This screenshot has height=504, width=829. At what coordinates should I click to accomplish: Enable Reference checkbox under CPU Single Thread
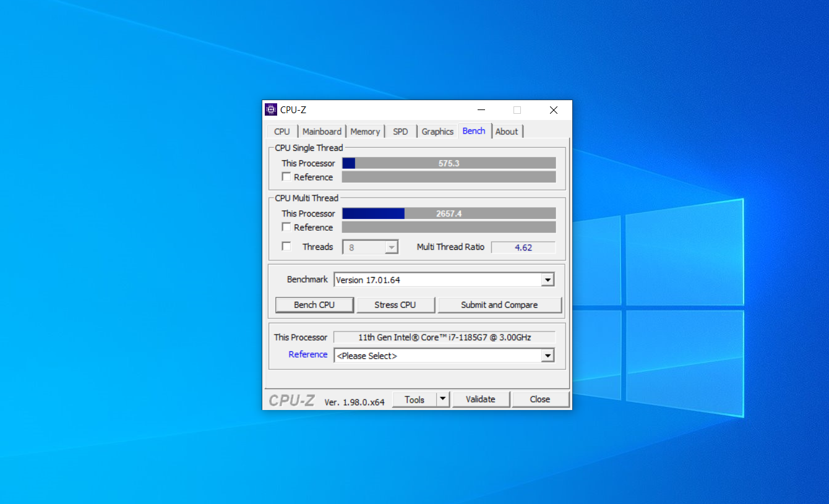[286, 177]
